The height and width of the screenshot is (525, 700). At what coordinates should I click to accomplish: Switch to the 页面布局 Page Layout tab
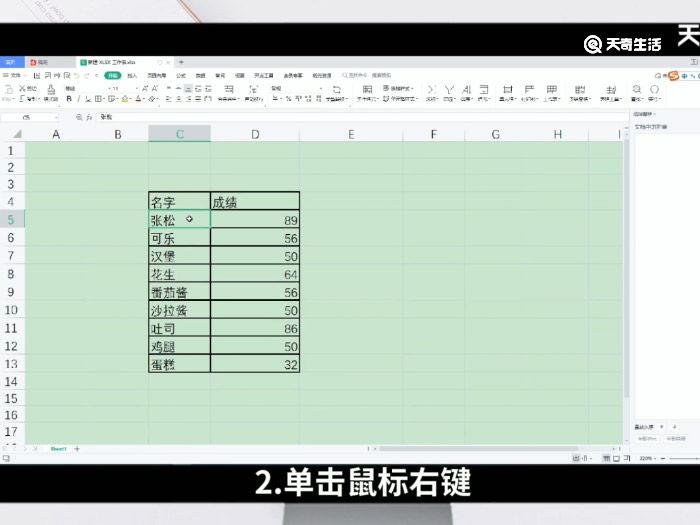[157, 75]
